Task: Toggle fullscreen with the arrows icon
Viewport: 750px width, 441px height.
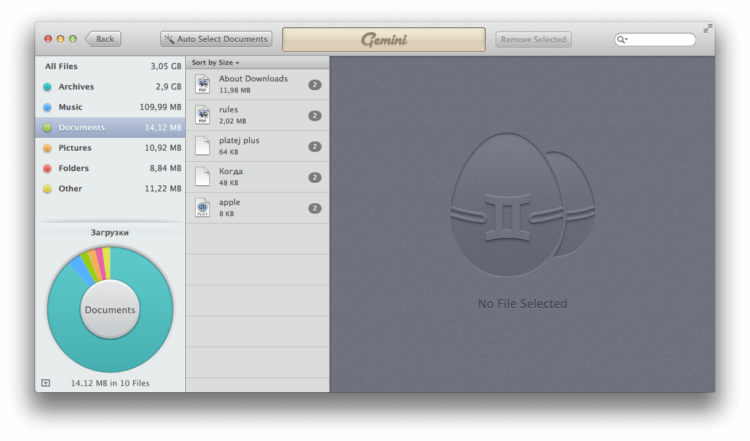Action: click(708, 29)
